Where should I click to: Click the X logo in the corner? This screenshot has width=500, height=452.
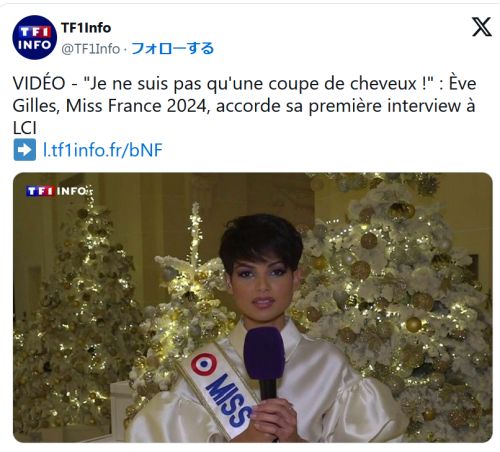point(481,27)
